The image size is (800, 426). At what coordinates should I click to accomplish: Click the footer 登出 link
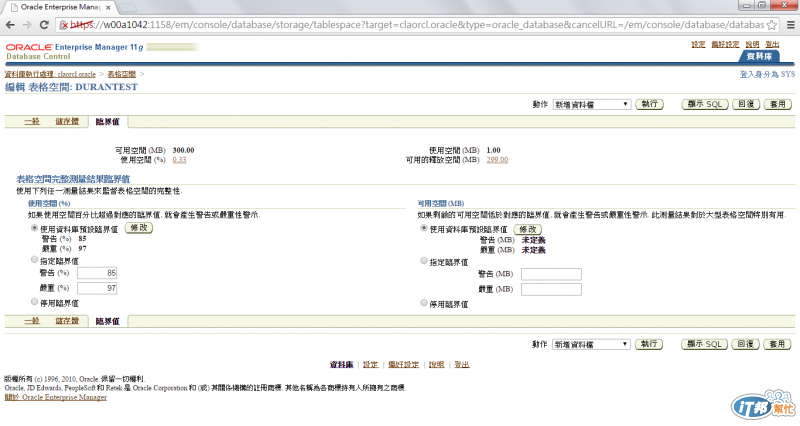click(462, 364)
